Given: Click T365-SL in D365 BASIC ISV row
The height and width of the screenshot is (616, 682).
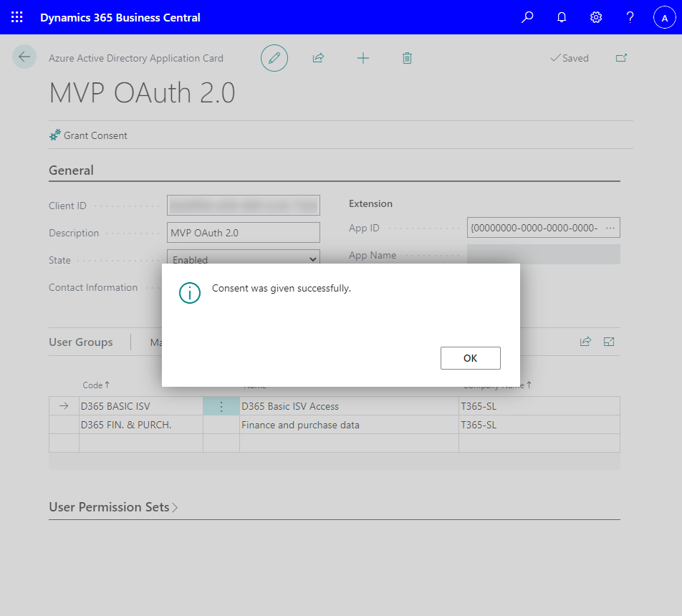Looking at the screenshot, I should click(539, 406).
